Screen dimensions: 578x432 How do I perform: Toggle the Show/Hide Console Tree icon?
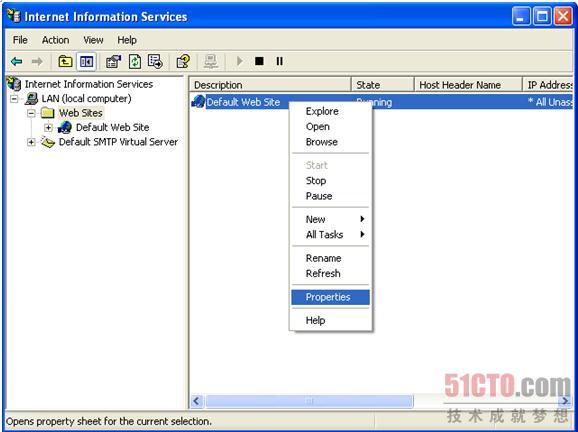(86, 61)
